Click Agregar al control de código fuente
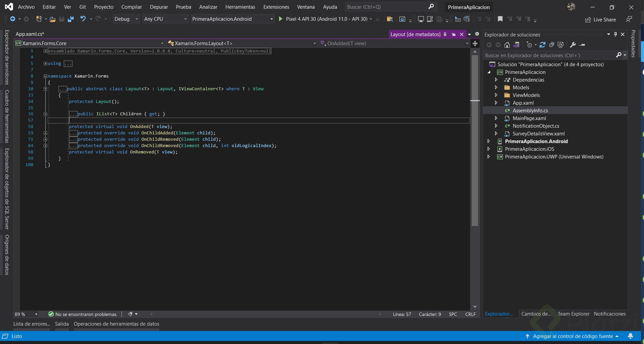The image size is (644, 344). point(573,336)
